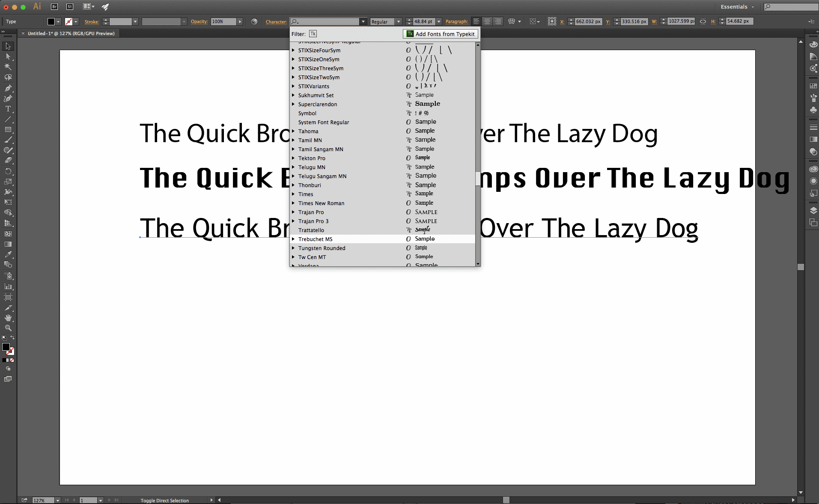
Task: Open the Paragraph panel link
Action: 456,21
